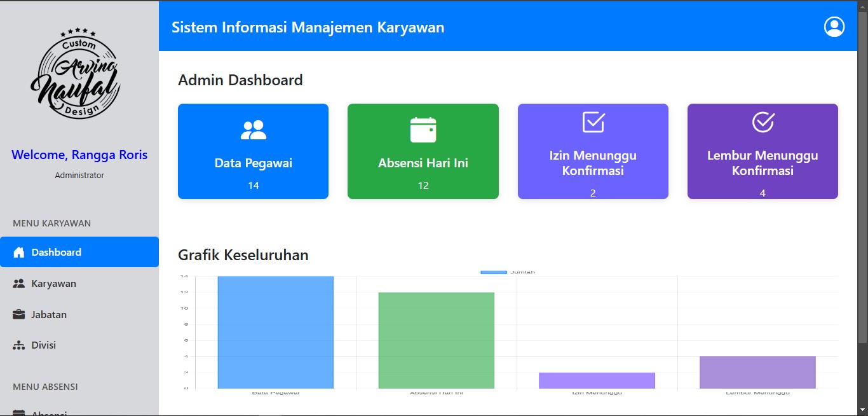This screenshot has width=868, height=416.
Task: Click the Jabatan briefcase icon in sidebar
Action: 19,314
